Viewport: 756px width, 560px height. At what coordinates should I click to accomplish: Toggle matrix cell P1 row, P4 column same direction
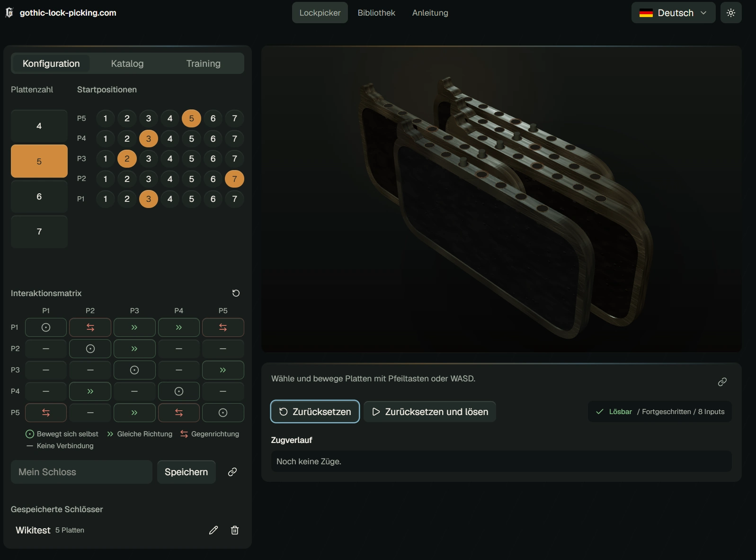[179, 327]
